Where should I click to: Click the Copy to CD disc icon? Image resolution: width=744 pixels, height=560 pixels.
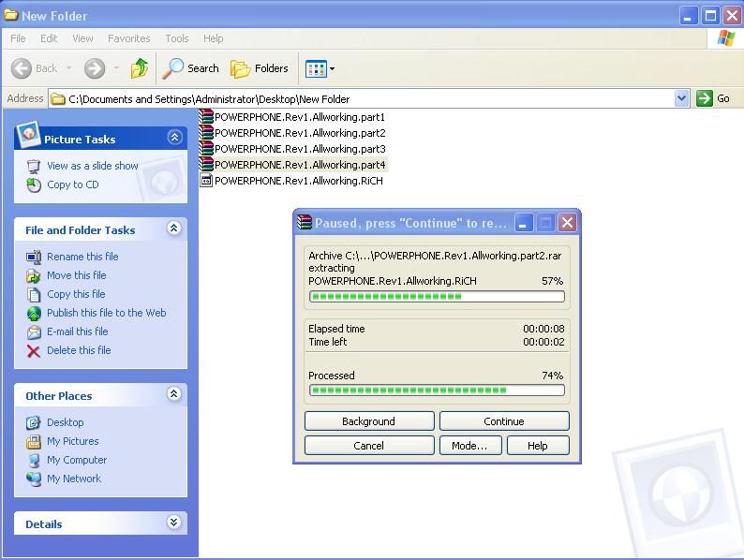point(34,184)
